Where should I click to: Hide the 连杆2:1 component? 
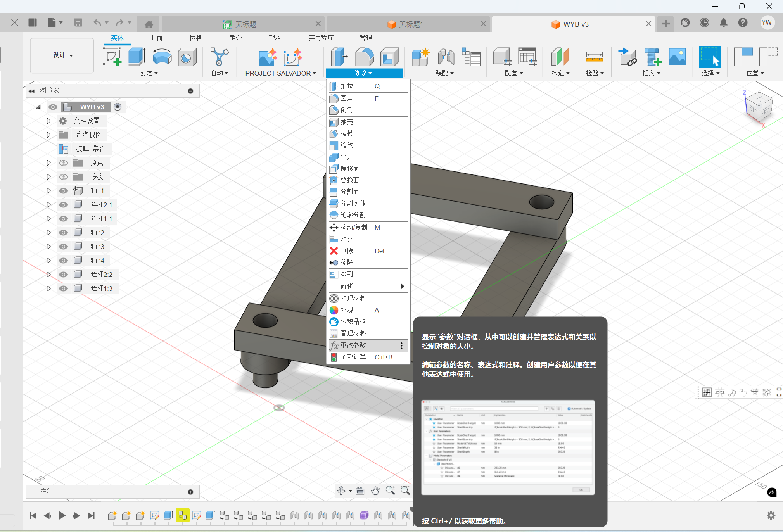[x=63, y=205]
